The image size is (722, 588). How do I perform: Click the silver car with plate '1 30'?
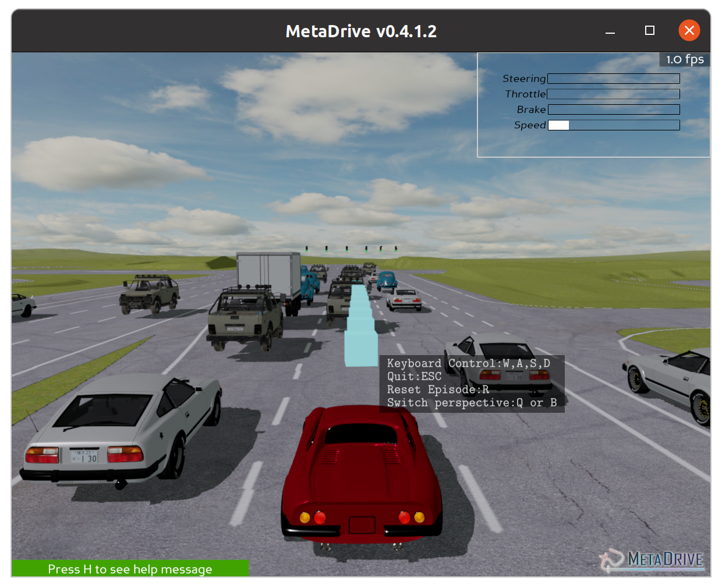121,431
